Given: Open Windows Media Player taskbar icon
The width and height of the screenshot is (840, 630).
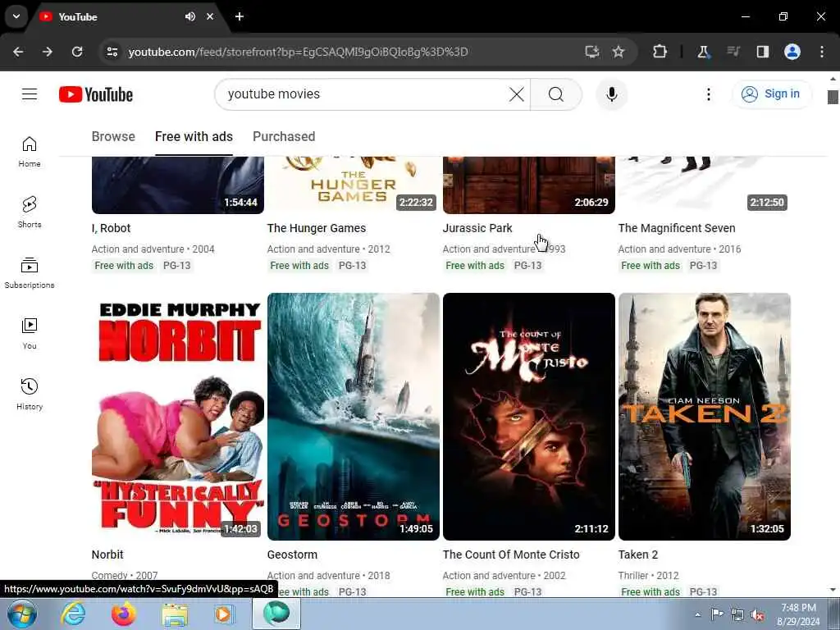Looking at the screenshot, I should pyautogui.click(x=225, y=614).
